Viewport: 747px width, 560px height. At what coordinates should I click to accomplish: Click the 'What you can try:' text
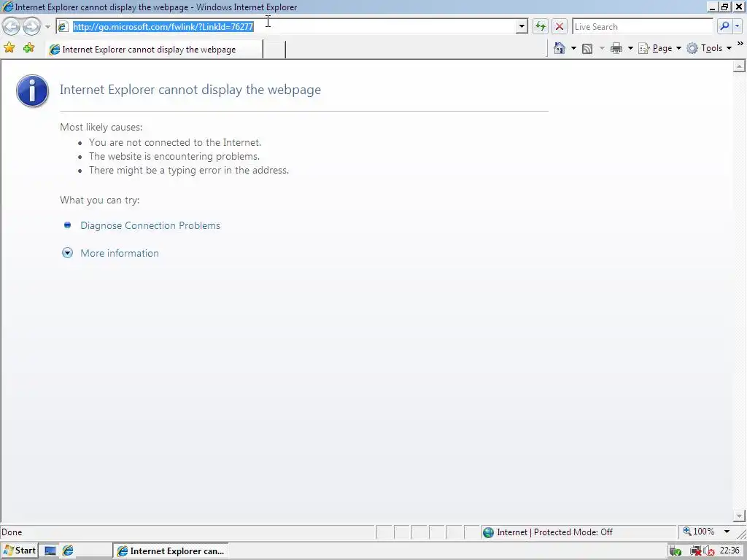[x=99, y=200]
